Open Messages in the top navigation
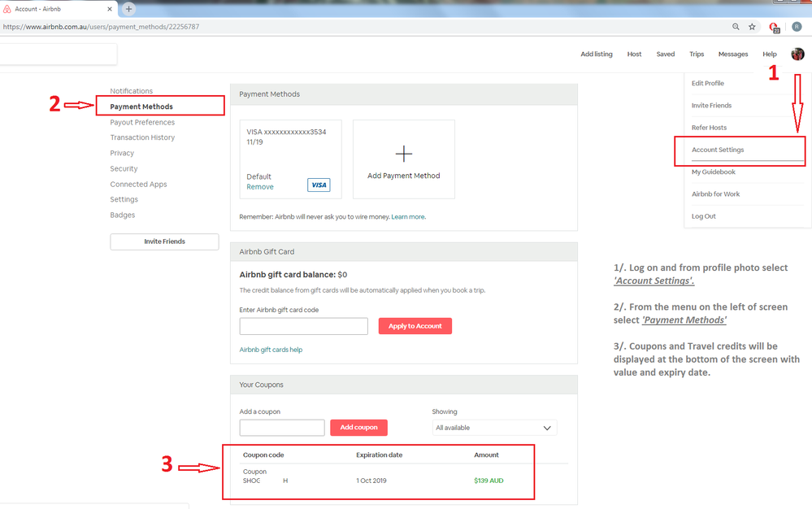 732,54
